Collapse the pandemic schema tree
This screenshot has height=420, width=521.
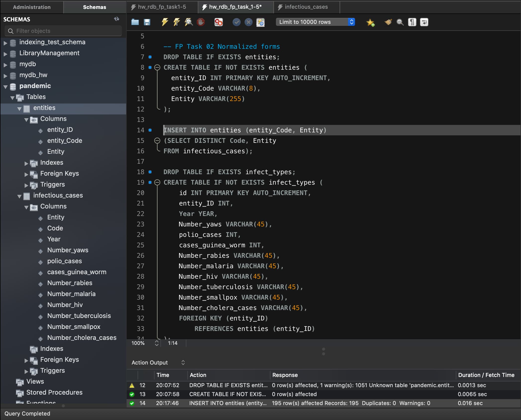pos(5,87)
